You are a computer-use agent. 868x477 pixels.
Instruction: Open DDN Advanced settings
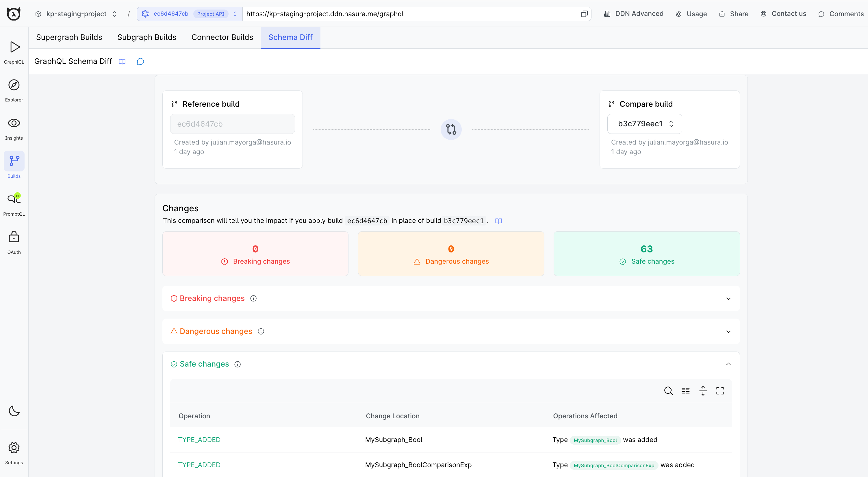coord(633,13)
